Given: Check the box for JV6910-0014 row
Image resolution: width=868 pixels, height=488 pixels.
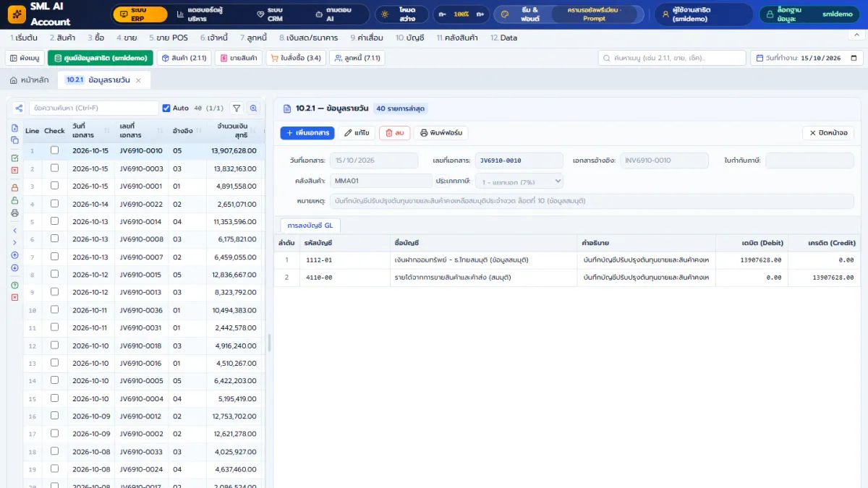Looking at the screenshot, I should (54, 221).
